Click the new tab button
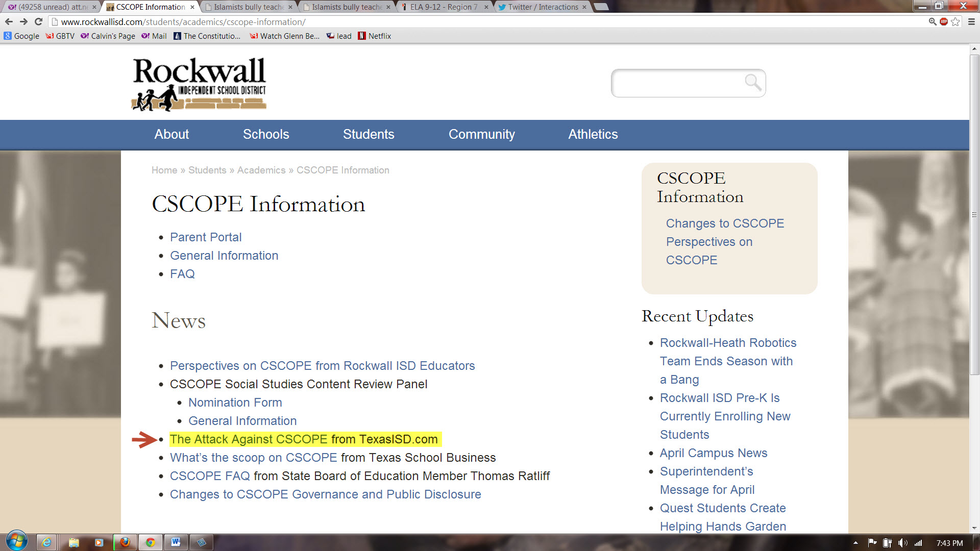Image resolution: width=980 pixels, height=551 pixels. point(602,7)
